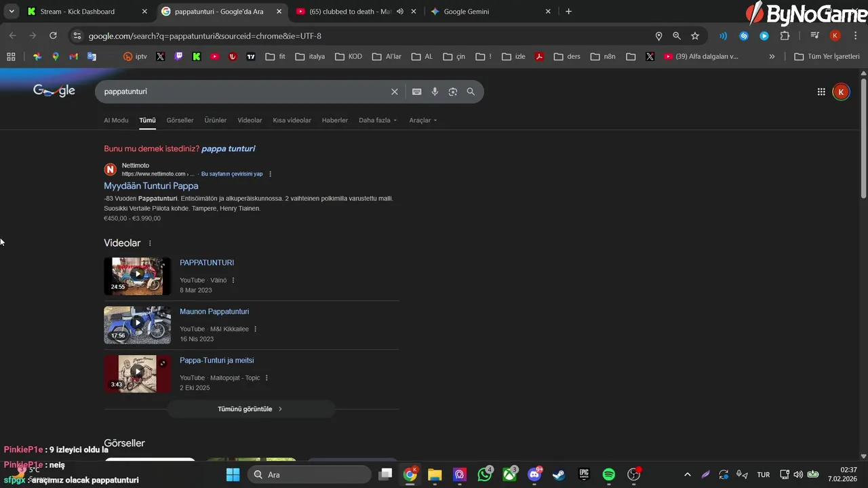Open the Windows Start menu
Image resolution: width=868 pixels, height=488 pixels.
pos(233,474)
